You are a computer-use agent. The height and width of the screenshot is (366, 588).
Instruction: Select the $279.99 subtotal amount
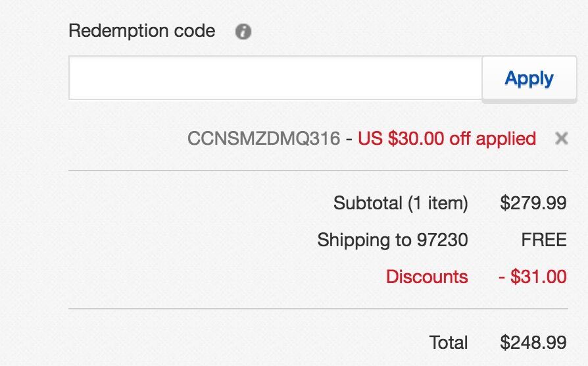click(533, 203)
